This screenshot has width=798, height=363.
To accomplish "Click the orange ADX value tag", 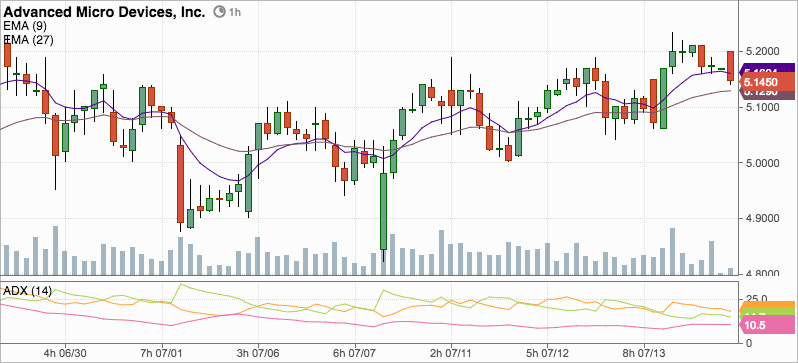I will (768, 304).
